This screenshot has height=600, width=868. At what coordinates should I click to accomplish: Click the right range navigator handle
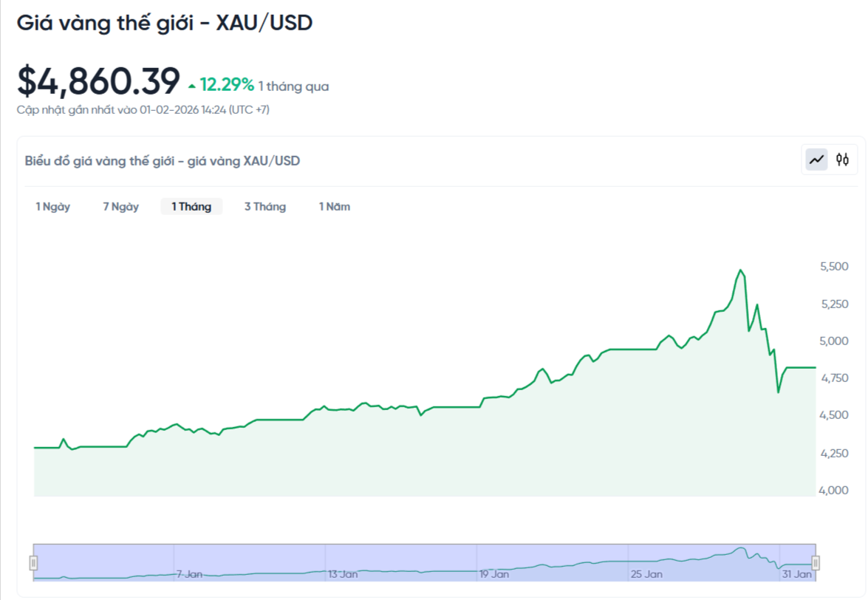816,563
